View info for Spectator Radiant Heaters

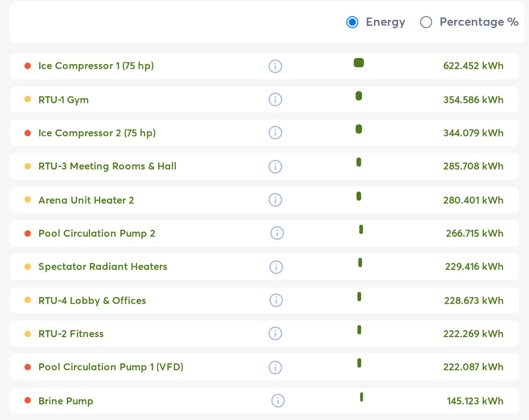tap(276, 267)
